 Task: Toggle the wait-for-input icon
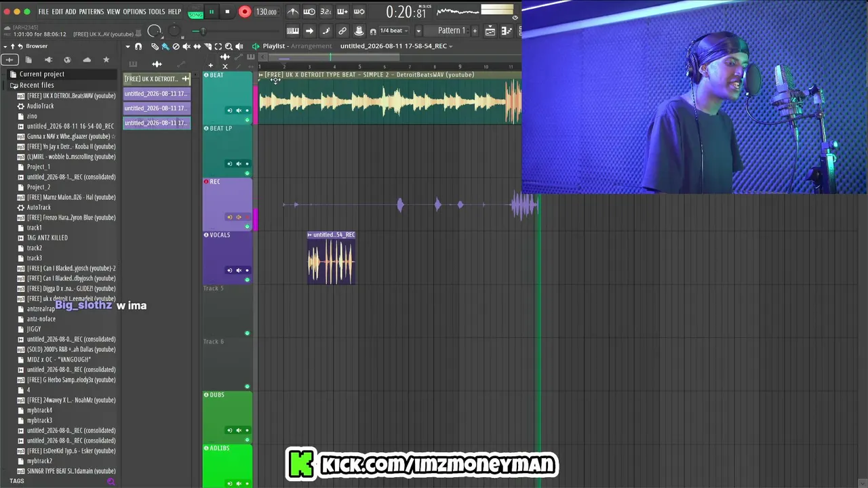click(309, 12)
